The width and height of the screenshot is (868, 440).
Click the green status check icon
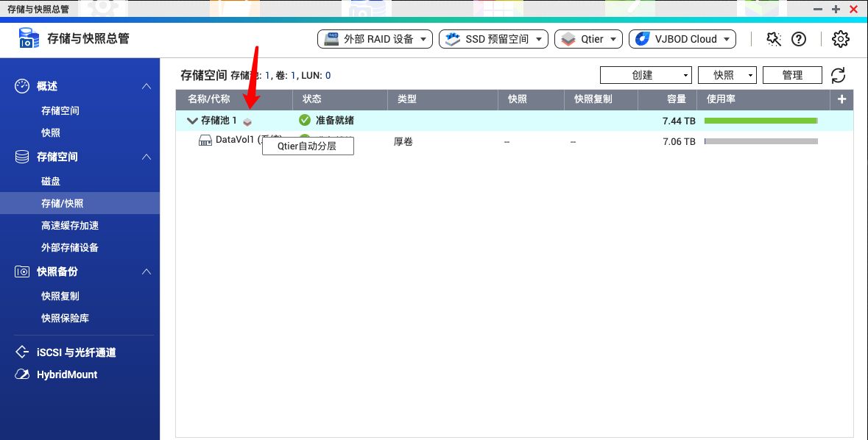click(x=304, y=120)
